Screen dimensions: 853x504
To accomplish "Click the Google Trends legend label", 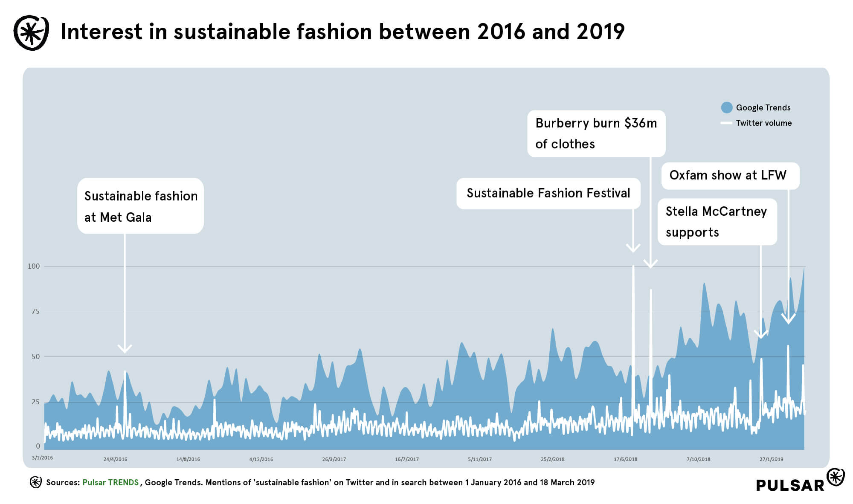I will tap(763, 107).
